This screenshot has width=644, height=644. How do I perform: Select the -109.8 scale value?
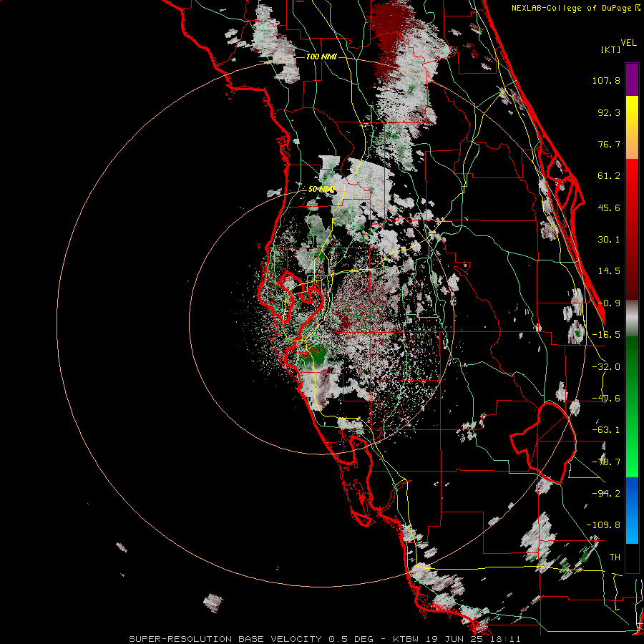pyautogui.click(x=603, y=525)
